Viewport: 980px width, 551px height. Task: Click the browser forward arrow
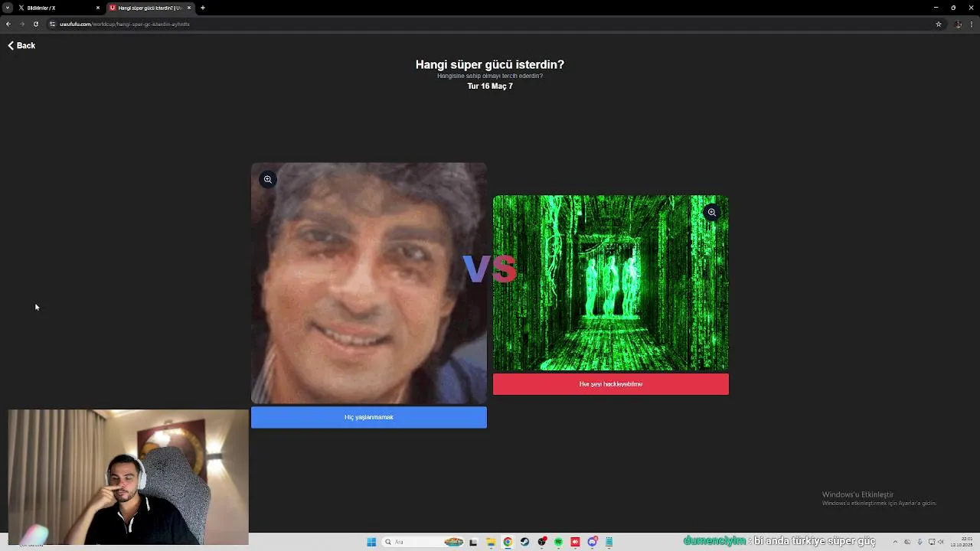(21, 24)
